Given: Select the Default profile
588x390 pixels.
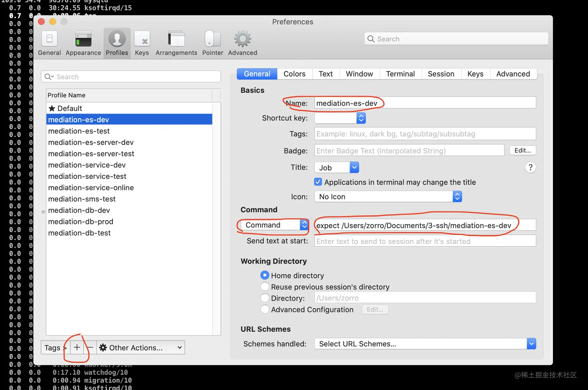Looking at the screenshot, I should click(129, 108).
